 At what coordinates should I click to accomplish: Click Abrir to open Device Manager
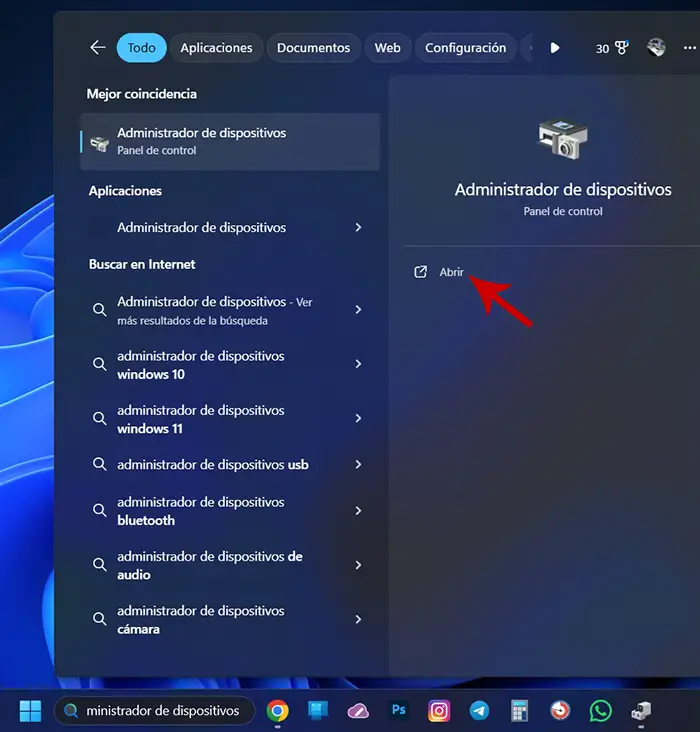coord(451,272)
